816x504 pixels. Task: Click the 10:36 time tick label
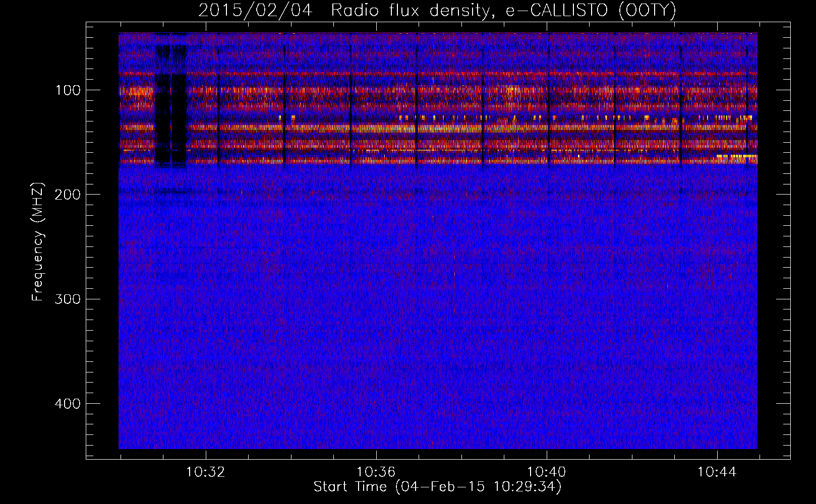tap(376, 472)
